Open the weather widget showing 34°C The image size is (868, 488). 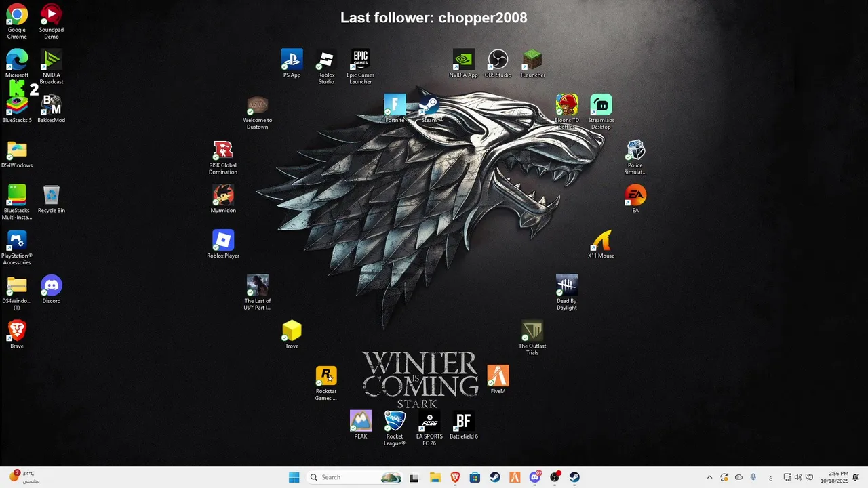(25, 477)
